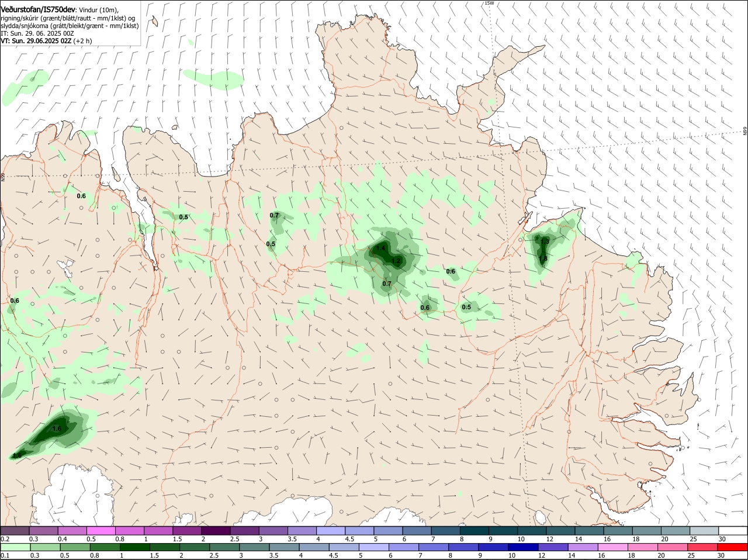Click the 30 label on the rain scale

tap(721, 555)
